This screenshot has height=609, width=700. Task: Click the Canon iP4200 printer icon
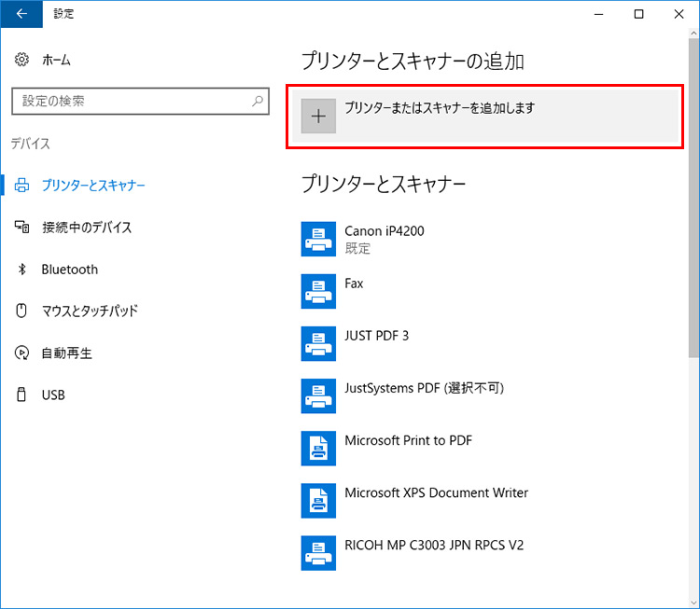[x=318, y=239]
